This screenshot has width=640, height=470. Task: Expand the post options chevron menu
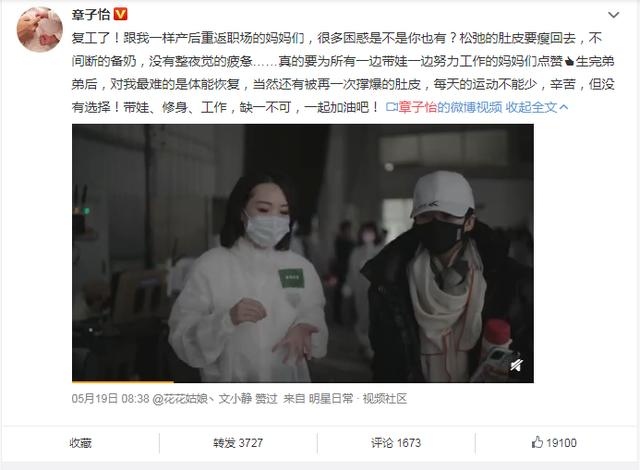613,15
